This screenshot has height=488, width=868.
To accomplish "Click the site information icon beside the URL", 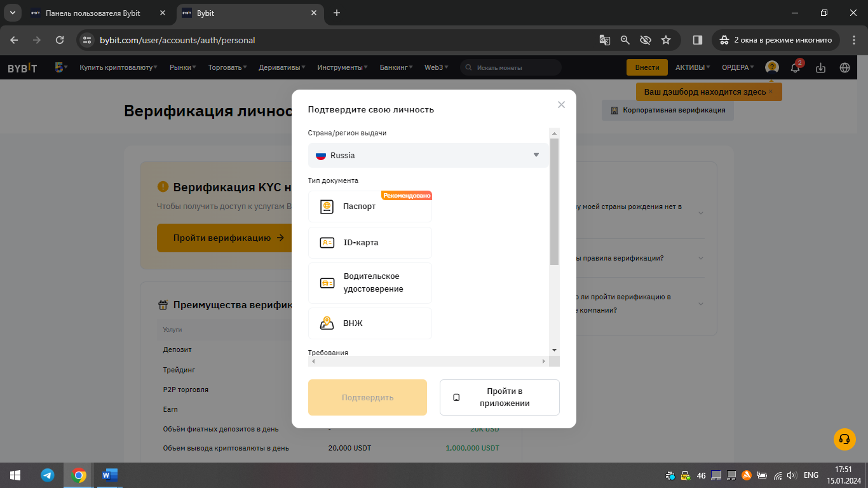I will (88, 40).
